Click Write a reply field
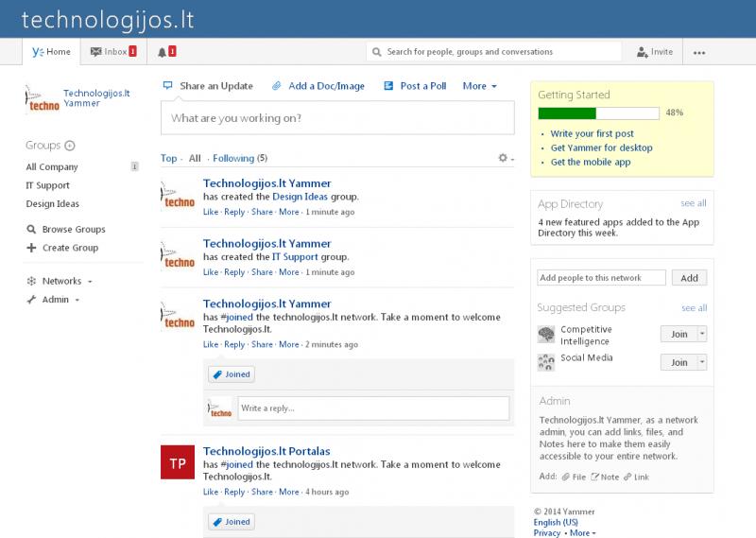The image size is (756, 538). click(x=373, y=408)
